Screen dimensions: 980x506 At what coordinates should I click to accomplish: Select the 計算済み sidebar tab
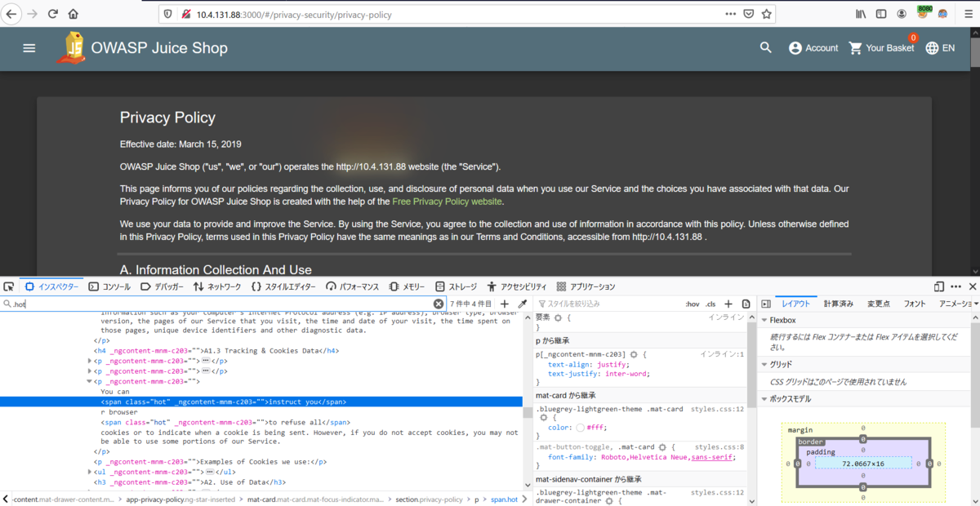click(x=839, y=304)
